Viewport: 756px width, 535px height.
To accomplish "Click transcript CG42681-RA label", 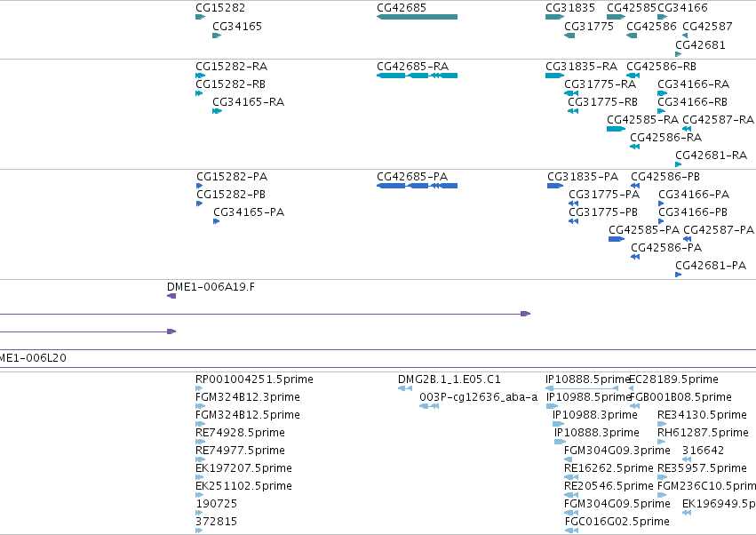I will 712,155.
